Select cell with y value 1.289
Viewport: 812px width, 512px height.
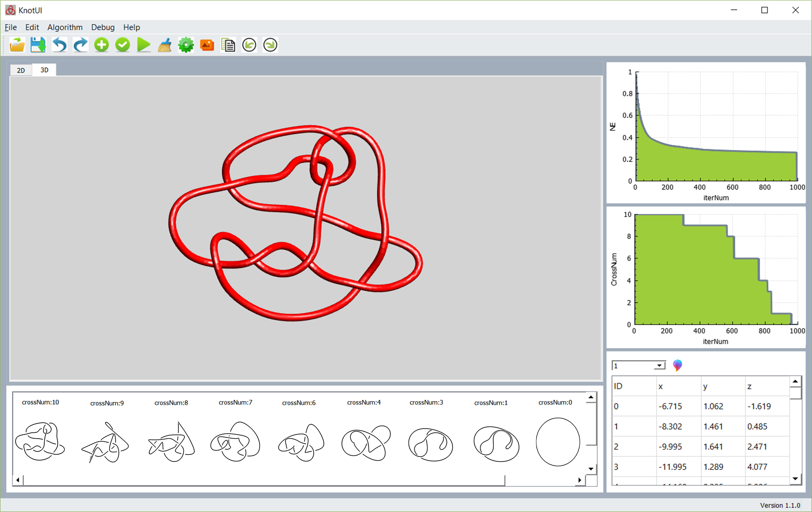click(723, 467)
